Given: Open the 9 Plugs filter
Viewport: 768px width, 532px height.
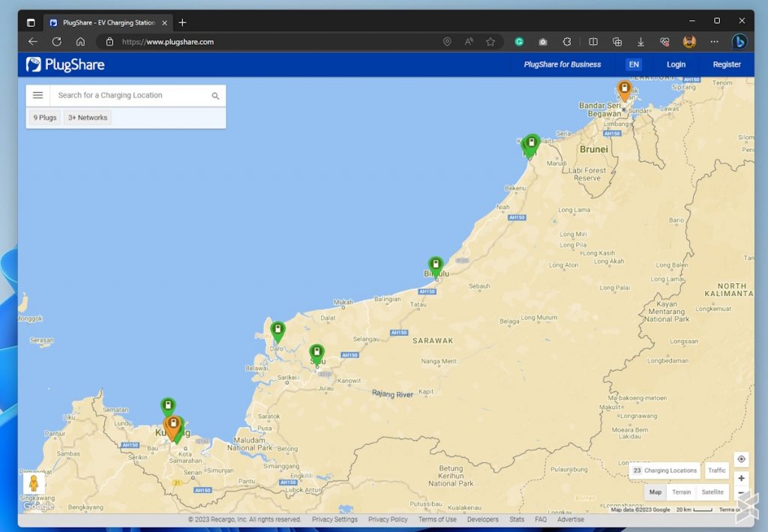Looking at the screenshot, I should coord(45,118).
